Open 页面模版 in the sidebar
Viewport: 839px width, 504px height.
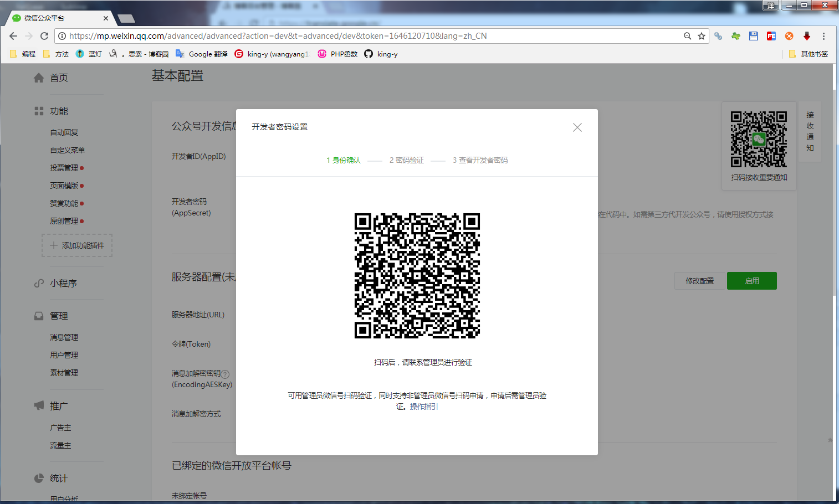point(64,186)
